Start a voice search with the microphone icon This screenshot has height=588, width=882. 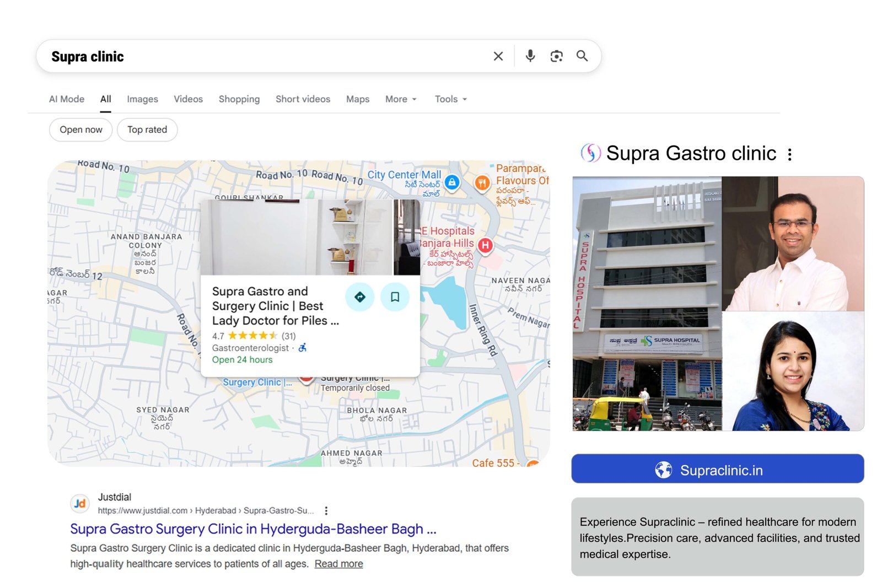530,56
